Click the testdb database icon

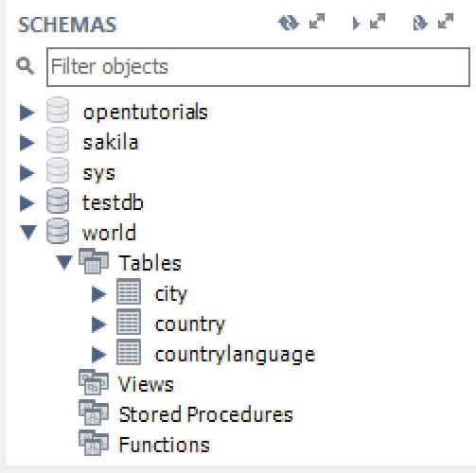(58, 201)
